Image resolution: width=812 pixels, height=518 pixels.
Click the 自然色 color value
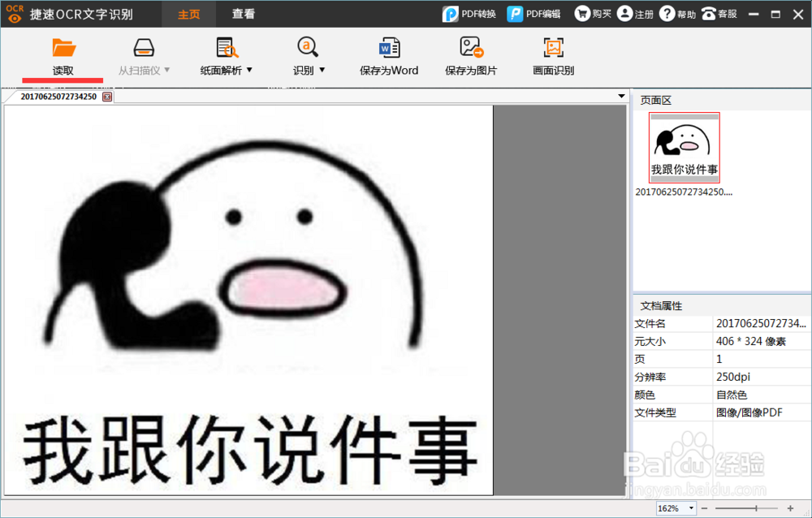pyautogui.click(x=732, y=395)
